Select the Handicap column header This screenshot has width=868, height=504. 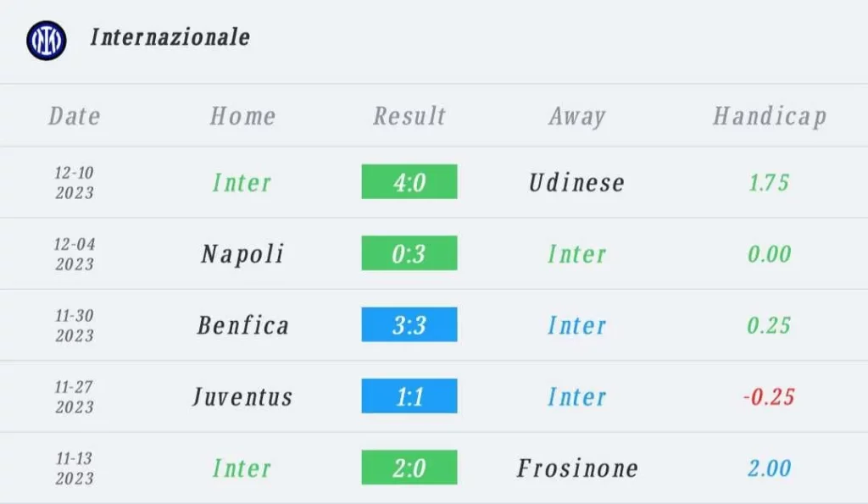coord(770,117)
